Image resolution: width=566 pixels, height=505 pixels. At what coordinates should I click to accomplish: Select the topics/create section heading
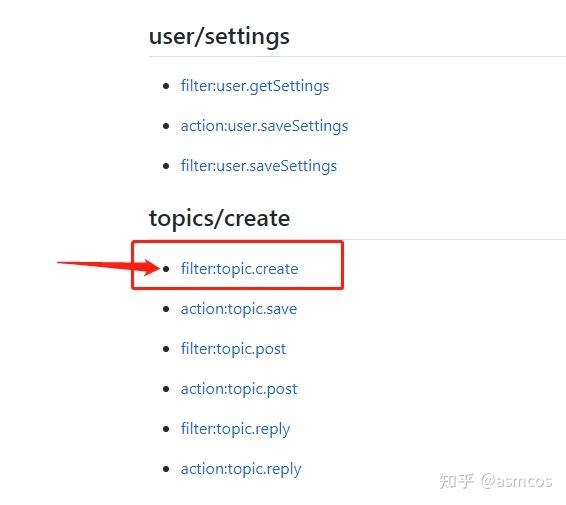(x=219, y=218)
